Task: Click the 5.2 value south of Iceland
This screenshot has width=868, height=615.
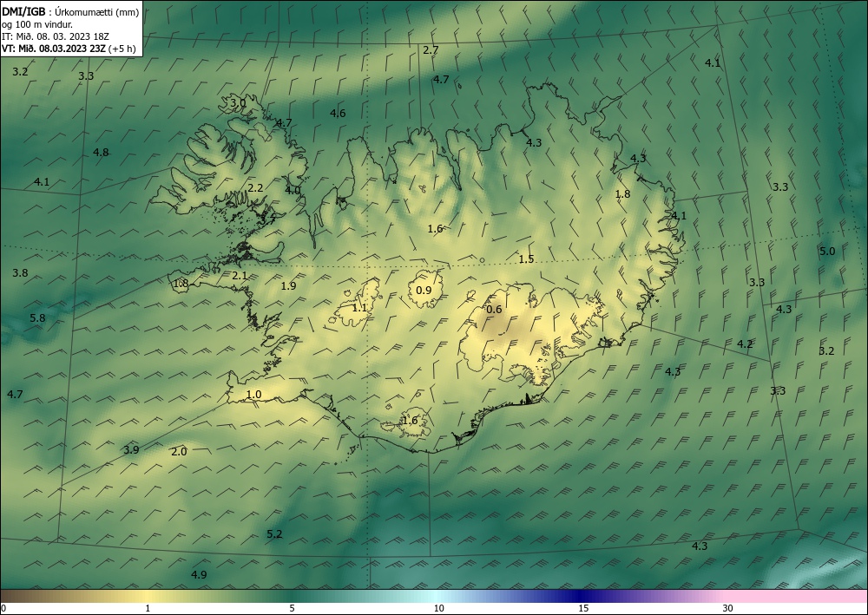Action: tap(274, 533)
